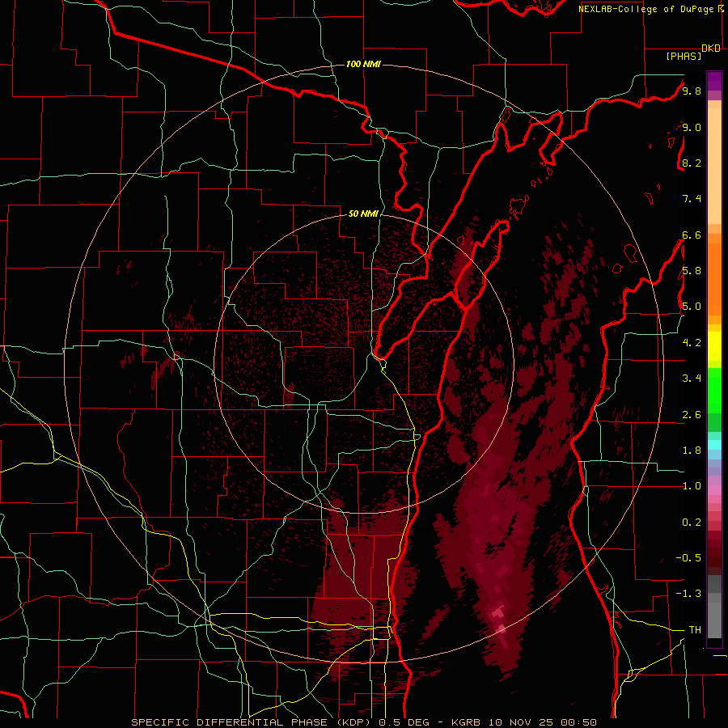Click the 9.8 value on the color scale
This screenshot has height=728, width=728.
(692, 91)
